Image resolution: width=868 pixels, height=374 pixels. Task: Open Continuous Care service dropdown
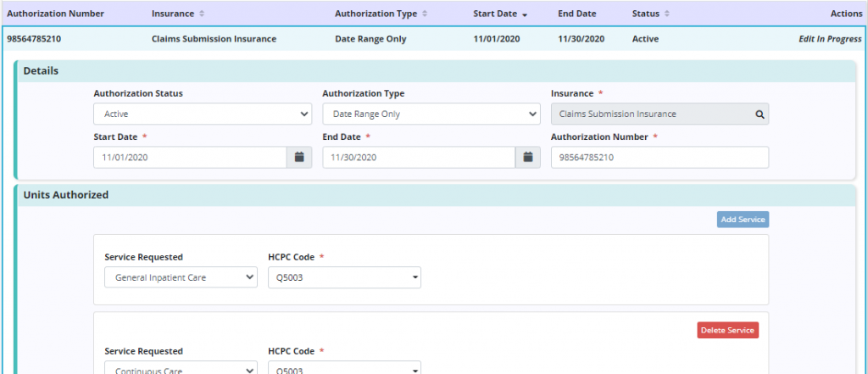[x=181, y=368]
